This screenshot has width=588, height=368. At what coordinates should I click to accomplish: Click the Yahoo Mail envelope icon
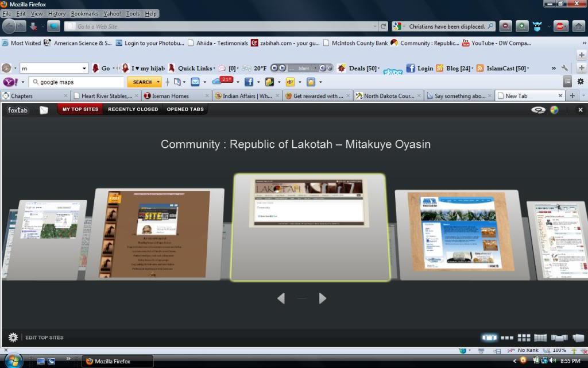[195, 82]
